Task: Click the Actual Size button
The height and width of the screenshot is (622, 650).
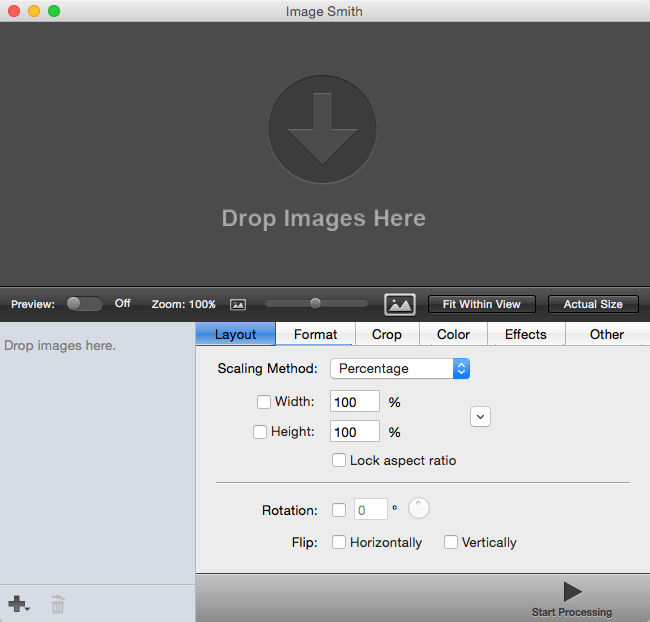Action: (x=593, y=304)
